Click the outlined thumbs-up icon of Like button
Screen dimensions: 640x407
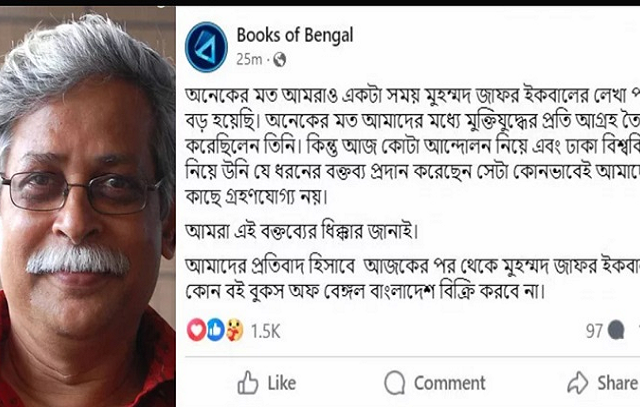point(248,383)
